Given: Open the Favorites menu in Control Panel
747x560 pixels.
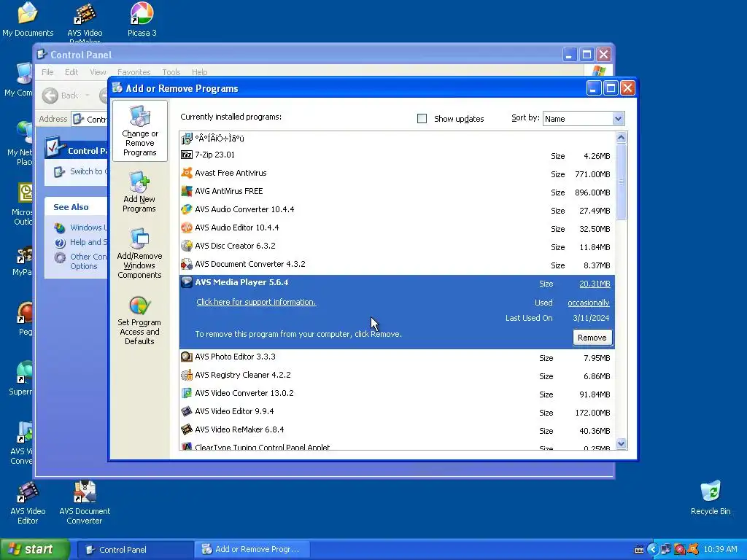Looking at the screenshot, I should tap(134, 72).
